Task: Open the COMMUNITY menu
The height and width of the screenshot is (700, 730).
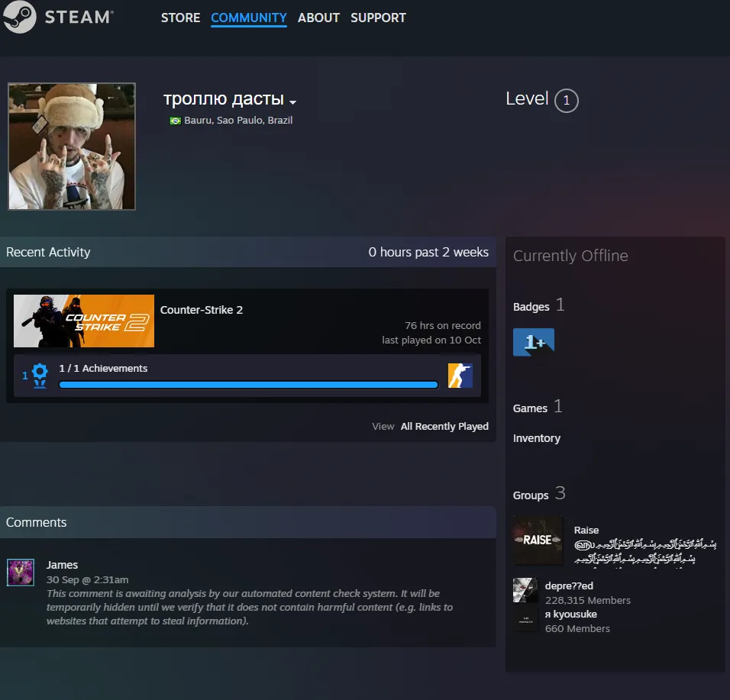Action: 249,18
